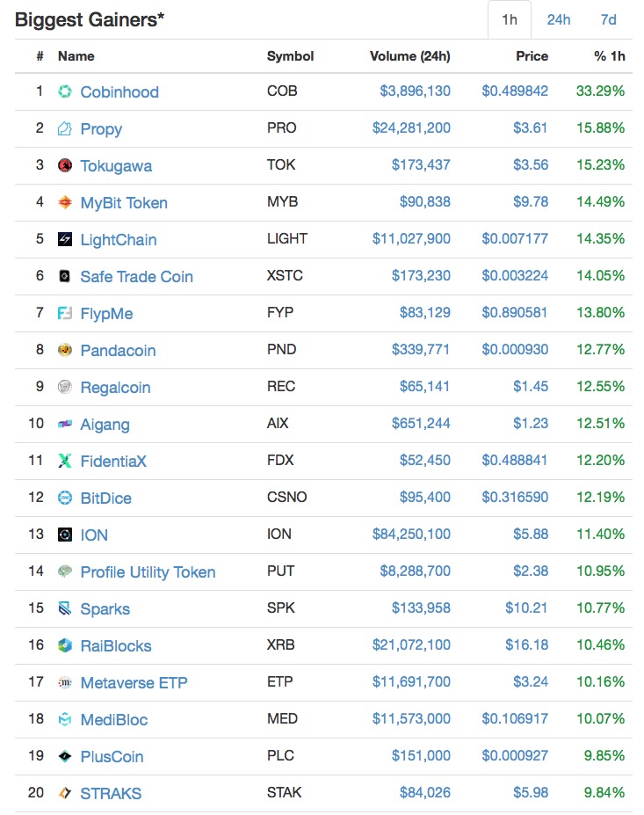Open the Safe Trade Coin link
Image resolution: width=644 pixels, height=815 pixels.
pyautogui.click(x=136, y=276)
